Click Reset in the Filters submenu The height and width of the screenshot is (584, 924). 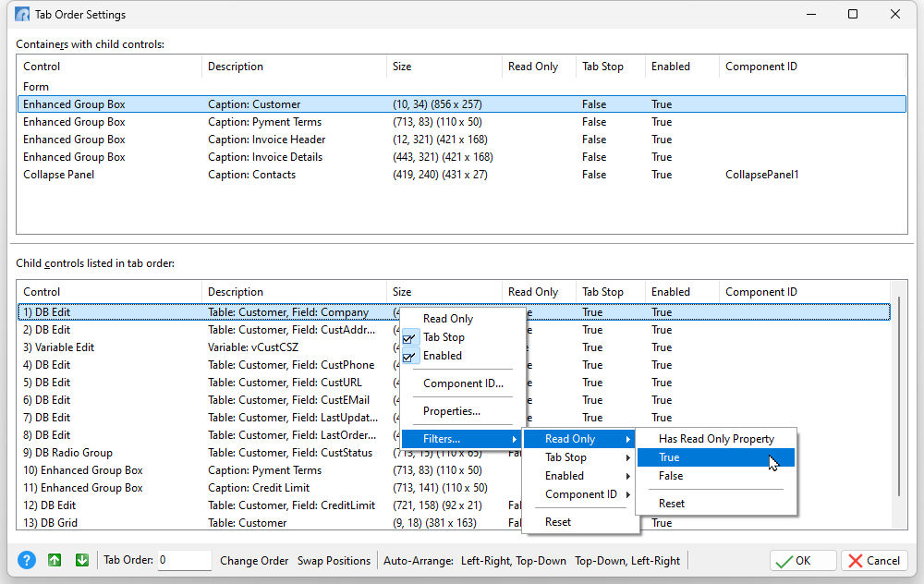point(578,522)
